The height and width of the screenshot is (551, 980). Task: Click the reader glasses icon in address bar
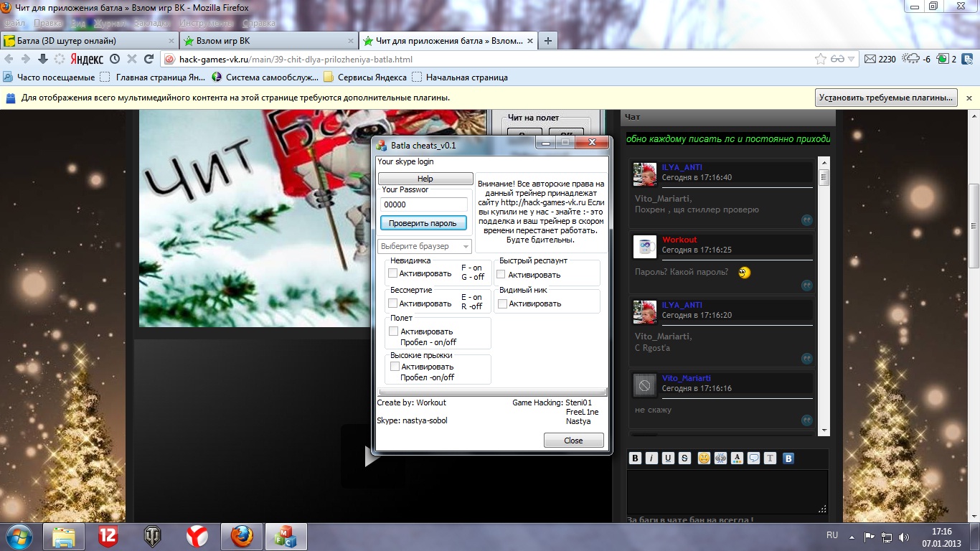(837, 59)
